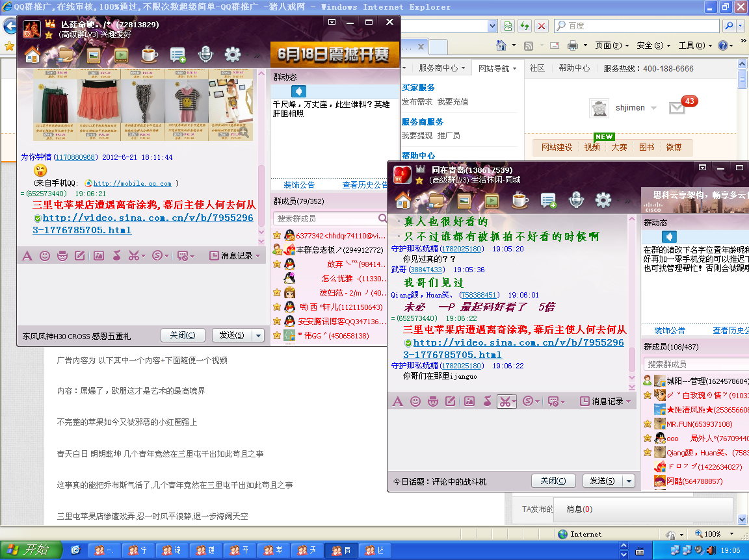The width and height of the screenshot is (749, 560).
Task: Click 我要充值 link on webpage
Action: tap(453, 102)
